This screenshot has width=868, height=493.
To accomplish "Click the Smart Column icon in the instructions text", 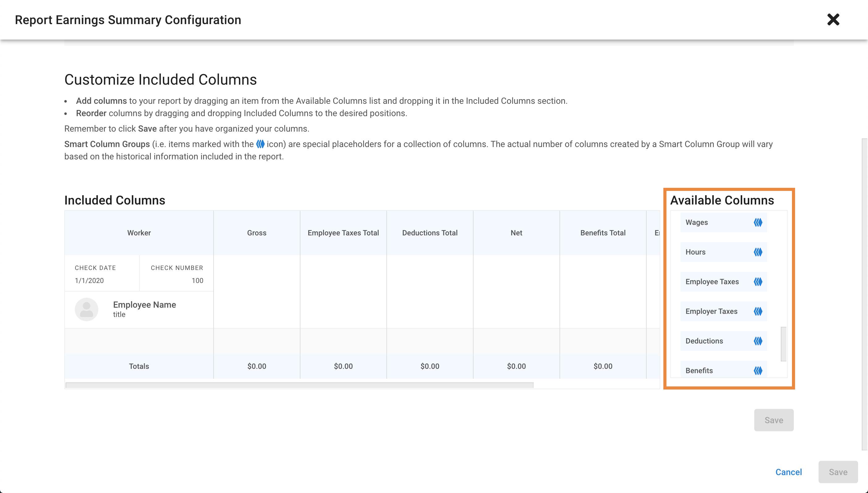I will (260, 144).
